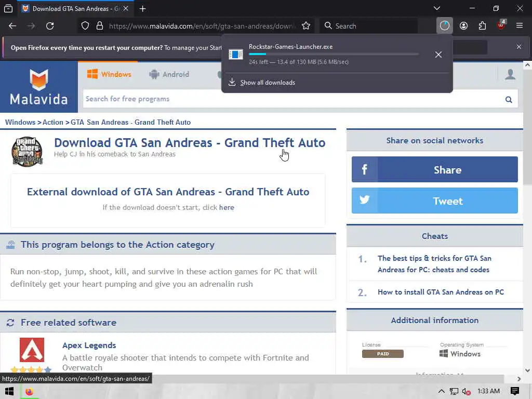Image resolution: width=532 pixels, height=399 pixels.
Task: Cancel the Rockstar-Games-Launcher.exe download
Action: (438, 55)
